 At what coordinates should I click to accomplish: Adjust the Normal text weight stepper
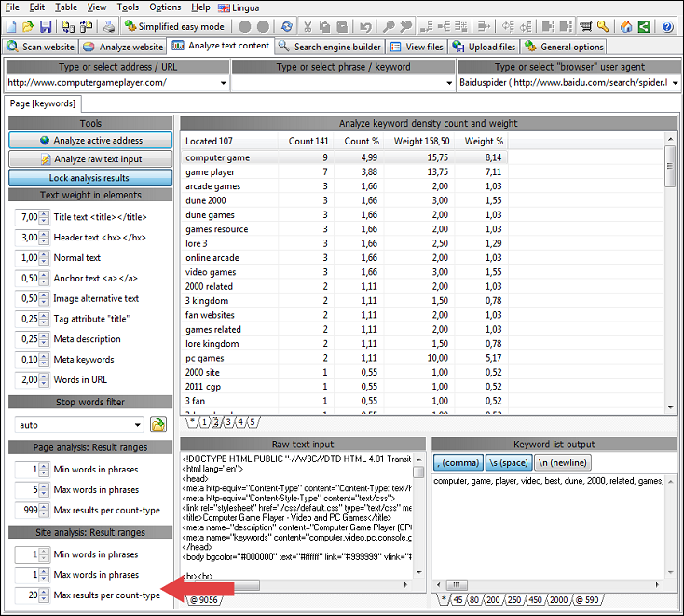tap(44, 258)
